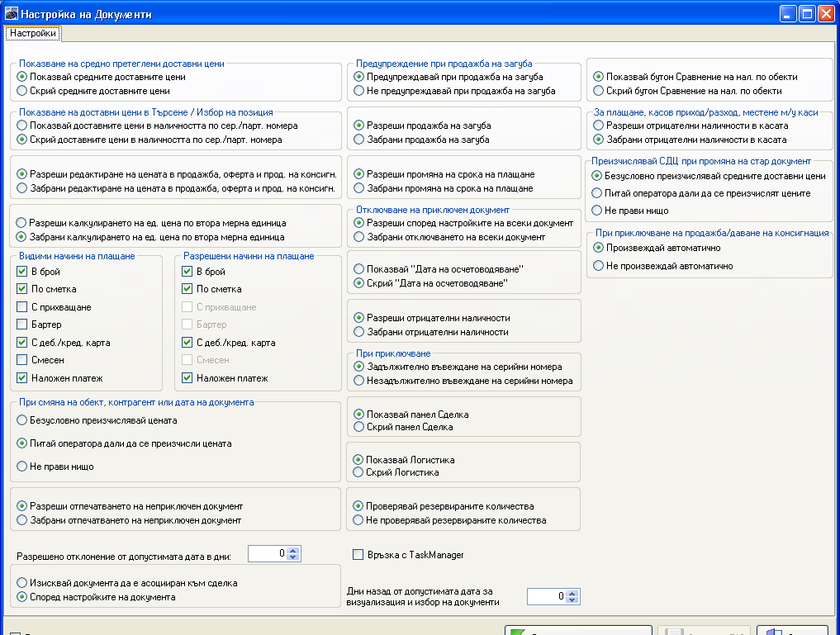Image resolution: width=840 pixels, height=635 pixels.
Task: Toggle visible С деб./кред. карта checkbox
Action: coord(22,342)
